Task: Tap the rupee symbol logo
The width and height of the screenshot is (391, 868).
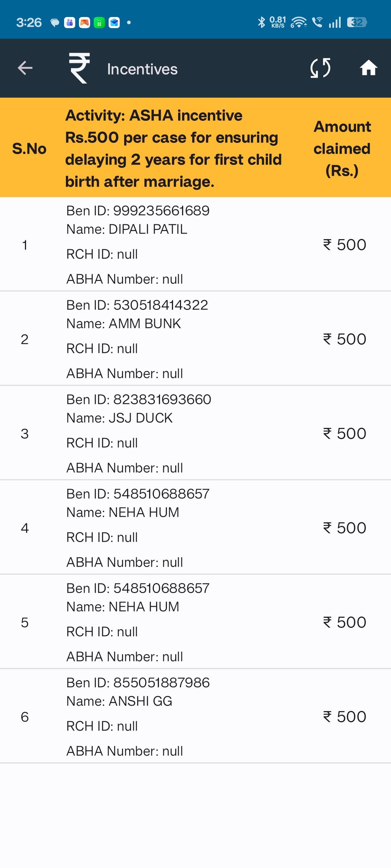Action: [x=80, y=68]
